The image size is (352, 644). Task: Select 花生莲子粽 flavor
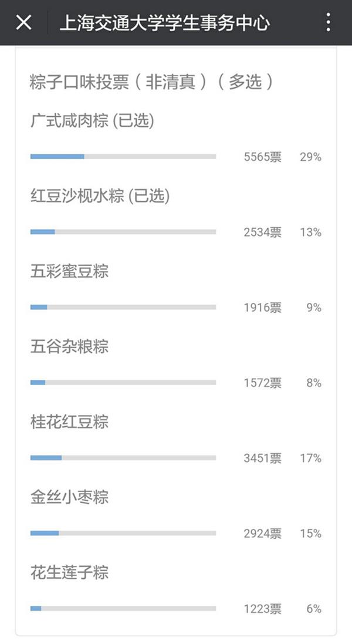(x=69, y=572)
